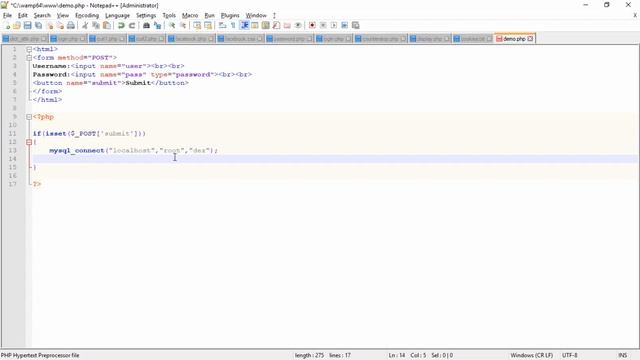Click 'UTF-8' encoding in status bar
The width and height of the screenshot is (640, 360).
(x=569, y=356)
